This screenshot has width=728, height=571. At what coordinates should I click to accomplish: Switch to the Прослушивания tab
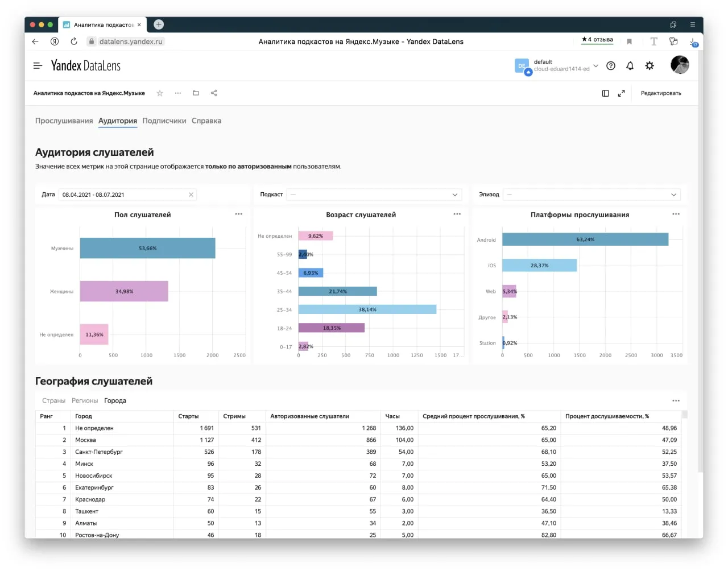(x=64, y=121)
